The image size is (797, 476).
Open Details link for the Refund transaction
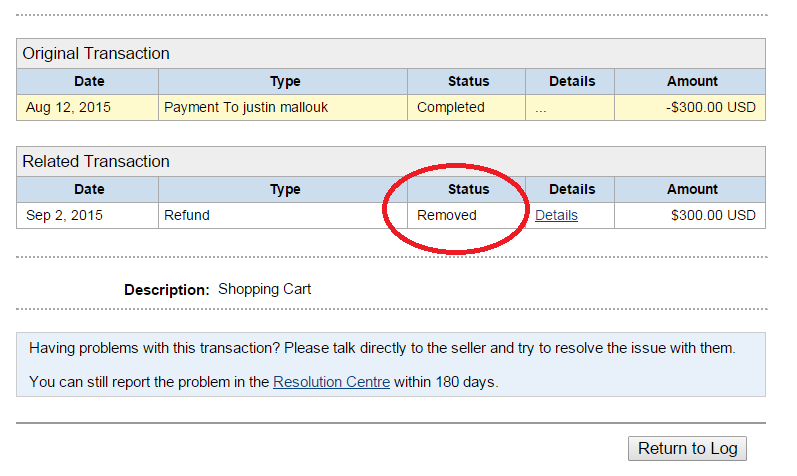click(x=556, y=215)
